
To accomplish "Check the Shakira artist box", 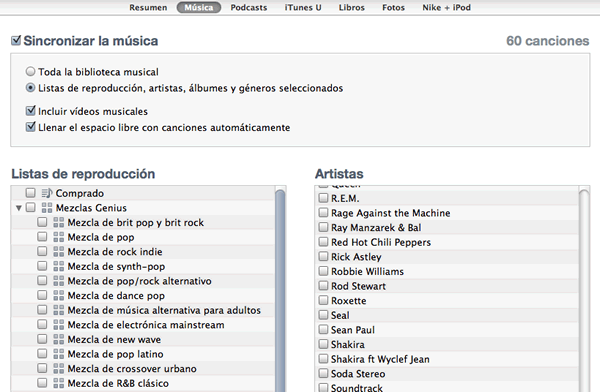I will (323, 344).
